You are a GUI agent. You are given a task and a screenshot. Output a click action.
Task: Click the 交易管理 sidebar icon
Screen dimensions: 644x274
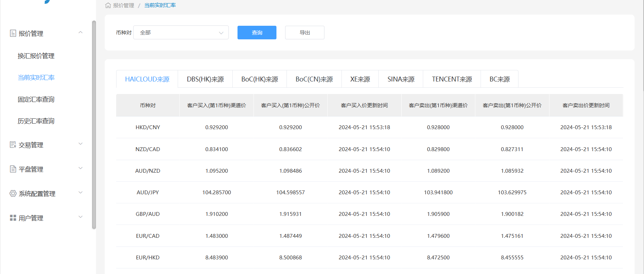13,145
